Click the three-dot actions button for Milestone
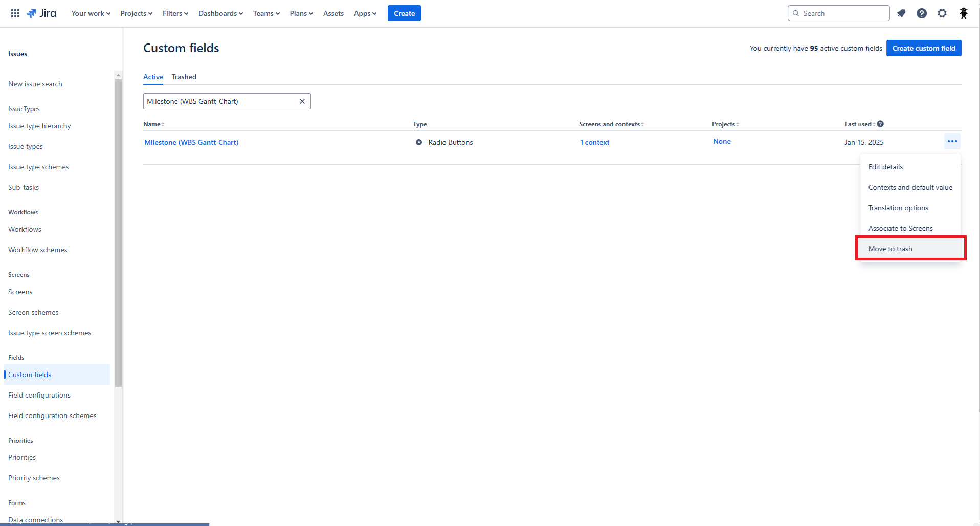The image size is (980, 526). (952, 142)
